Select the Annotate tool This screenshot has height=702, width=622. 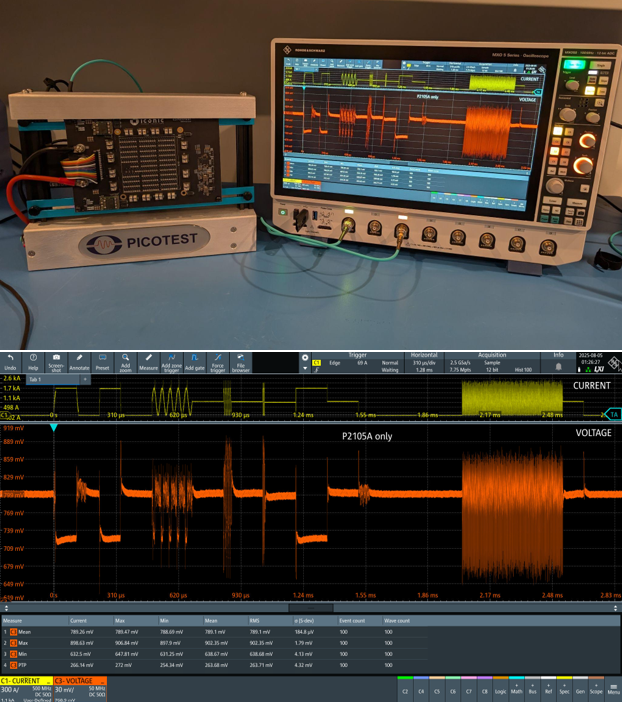tap(79, 362)
